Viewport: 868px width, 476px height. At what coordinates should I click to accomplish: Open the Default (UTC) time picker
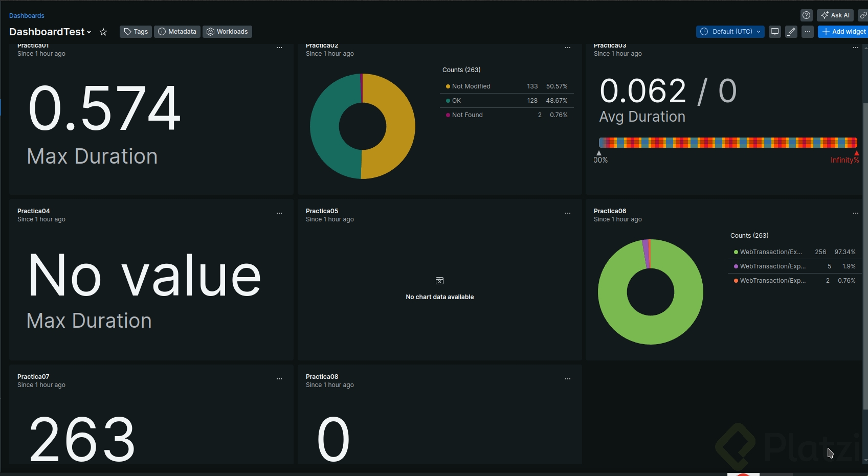click(x=730, y=32)
